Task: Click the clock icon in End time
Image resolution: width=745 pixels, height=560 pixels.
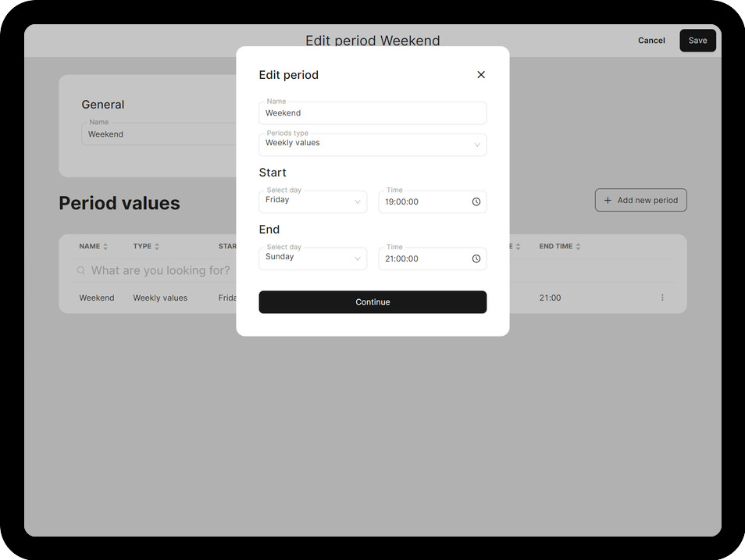Action: click(x=476, y=259)
